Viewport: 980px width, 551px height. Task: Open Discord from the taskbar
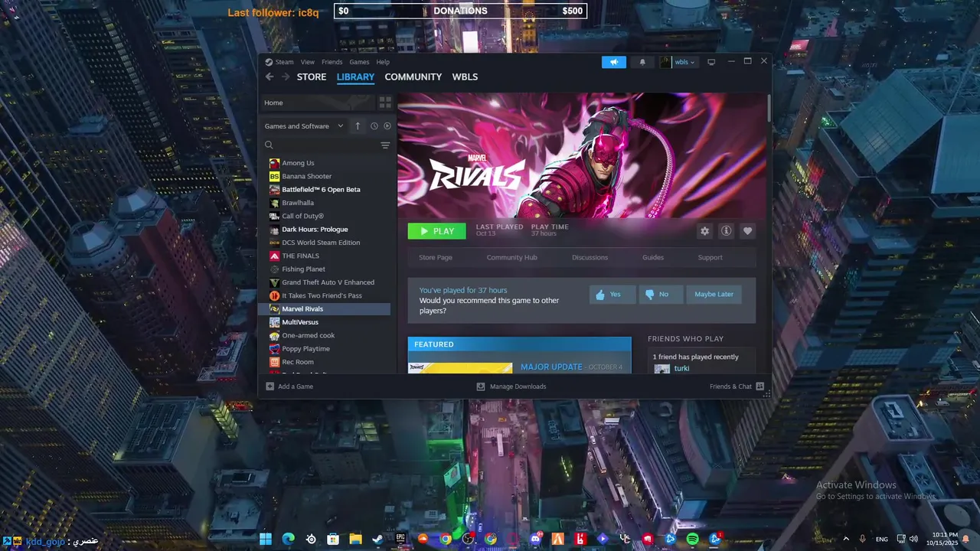pos(535,539)
